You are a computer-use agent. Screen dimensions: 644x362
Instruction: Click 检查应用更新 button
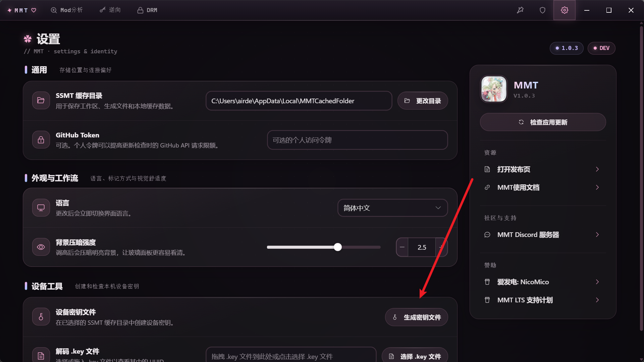[543, 122]
